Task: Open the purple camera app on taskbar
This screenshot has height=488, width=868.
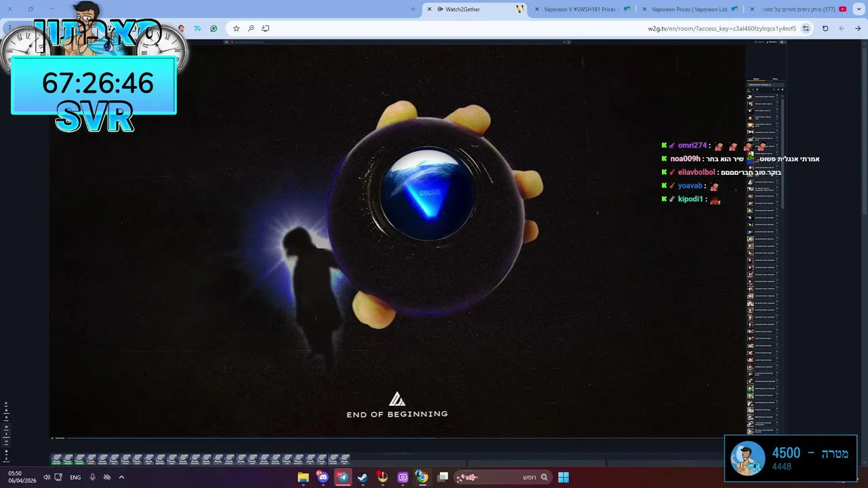Action: pos(403,477)
